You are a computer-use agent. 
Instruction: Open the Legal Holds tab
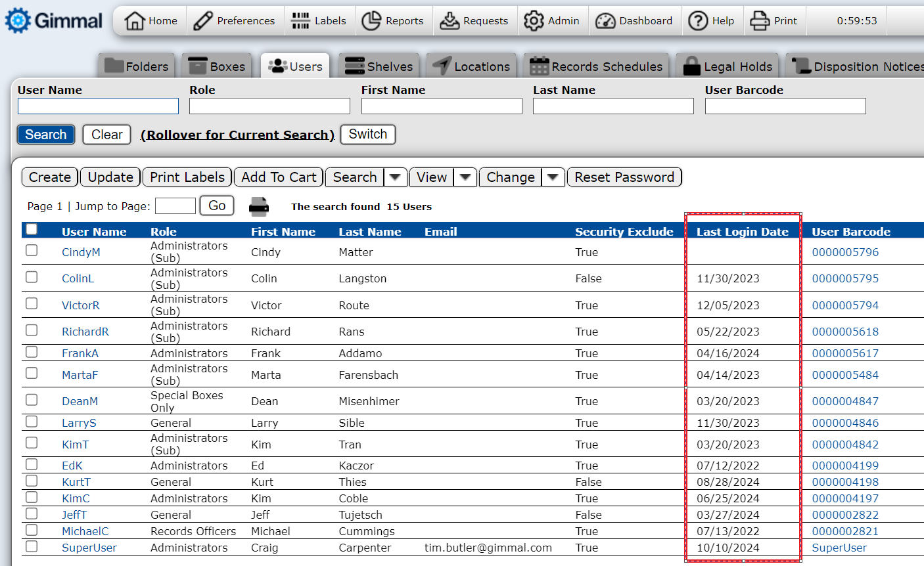[x=727, y=66]
